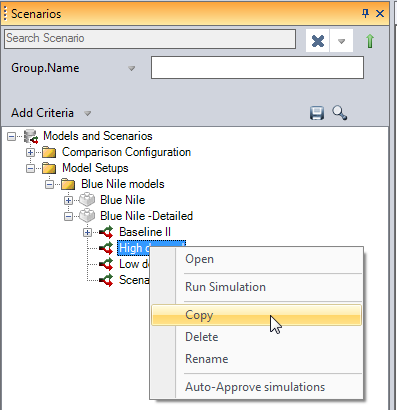Viewport: 397px width, 410px height.
Task: Click the Search Scenario input field
Action: [x=150, y=39]
